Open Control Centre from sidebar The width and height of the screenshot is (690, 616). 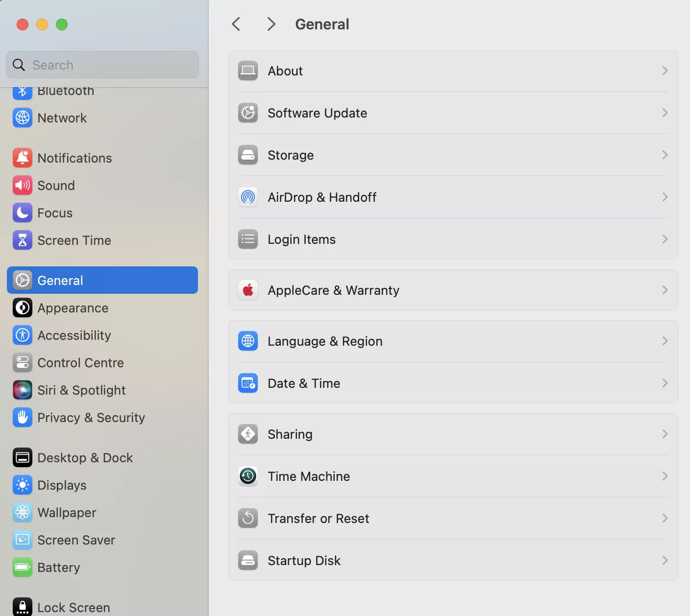tap(80, 362)
